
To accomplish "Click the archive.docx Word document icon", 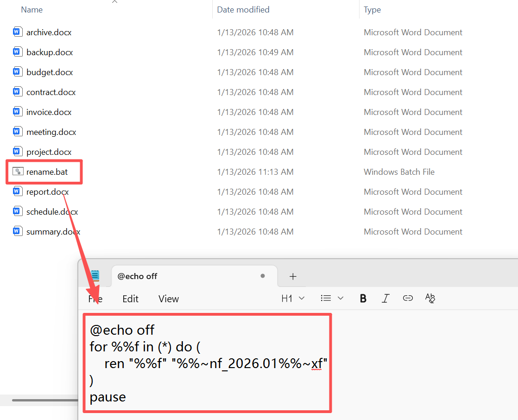I will click(x=18, y=32).
